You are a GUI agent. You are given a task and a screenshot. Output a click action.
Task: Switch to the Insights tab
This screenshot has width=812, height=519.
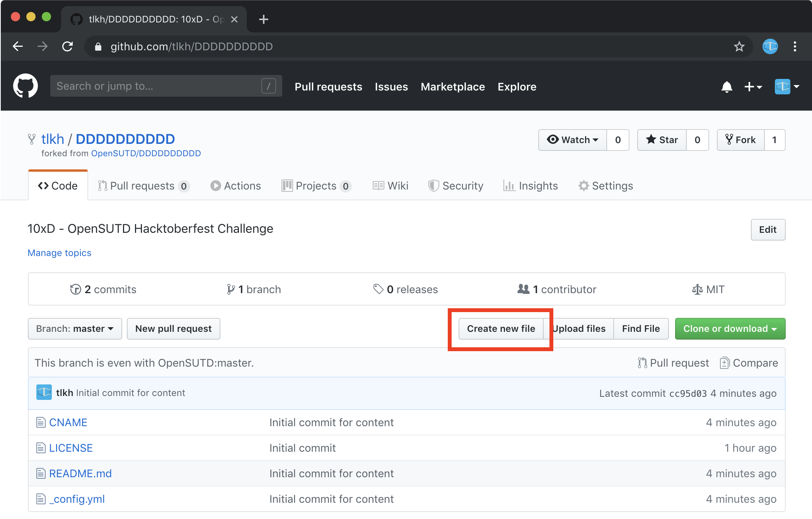[x=531, y=186]
